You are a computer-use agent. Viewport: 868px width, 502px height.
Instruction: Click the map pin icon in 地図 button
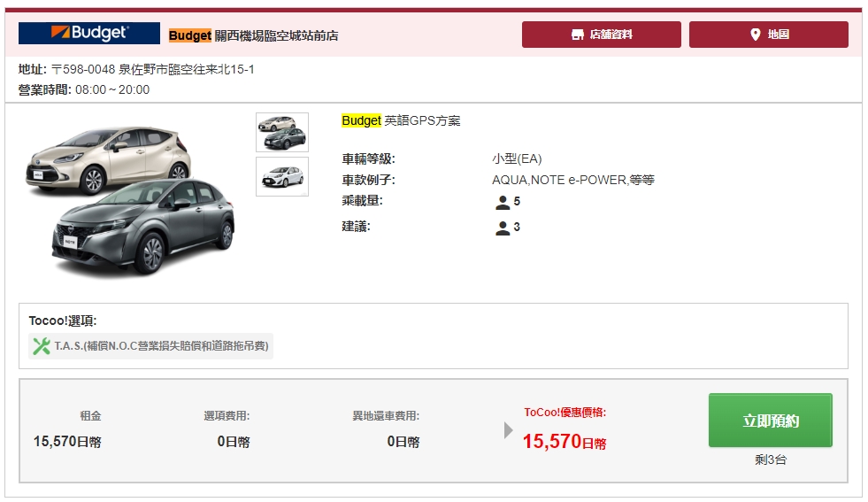tap(755, 35)
